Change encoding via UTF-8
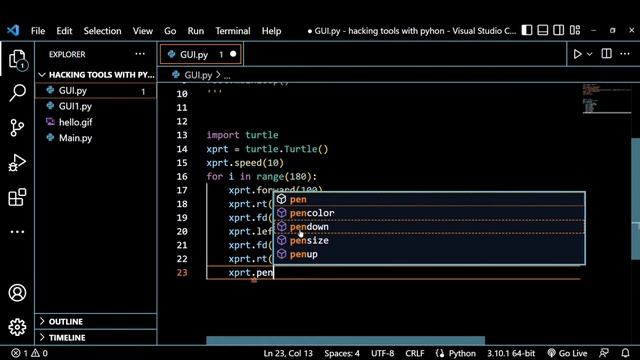This screenshot has height=360, width=640. coord(382,353)
